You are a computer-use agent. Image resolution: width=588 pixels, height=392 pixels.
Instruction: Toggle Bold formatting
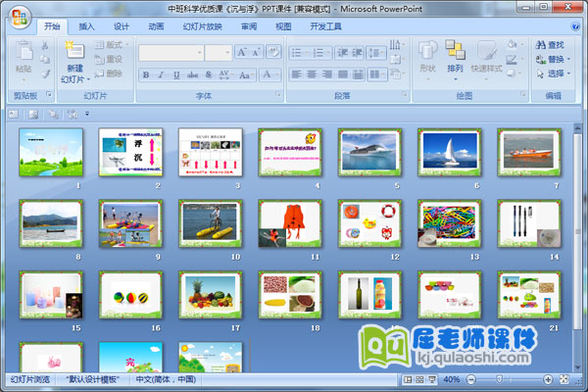click(x=146, y=75)
